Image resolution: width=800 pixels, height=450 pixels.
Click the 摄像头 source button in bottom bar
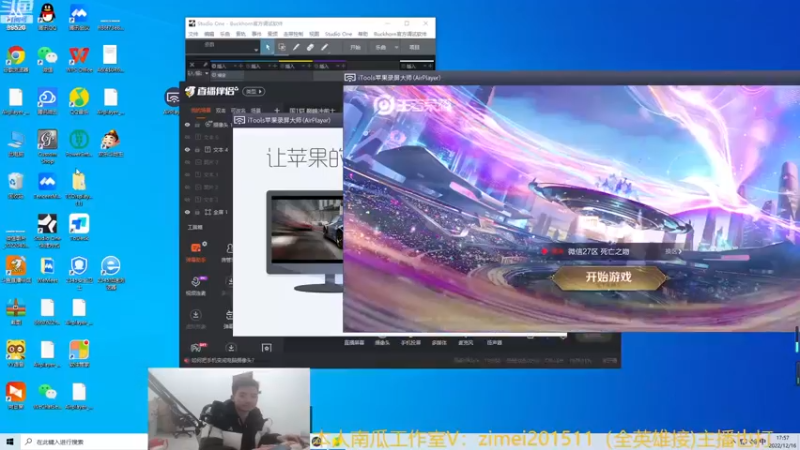tap(382, 343)
